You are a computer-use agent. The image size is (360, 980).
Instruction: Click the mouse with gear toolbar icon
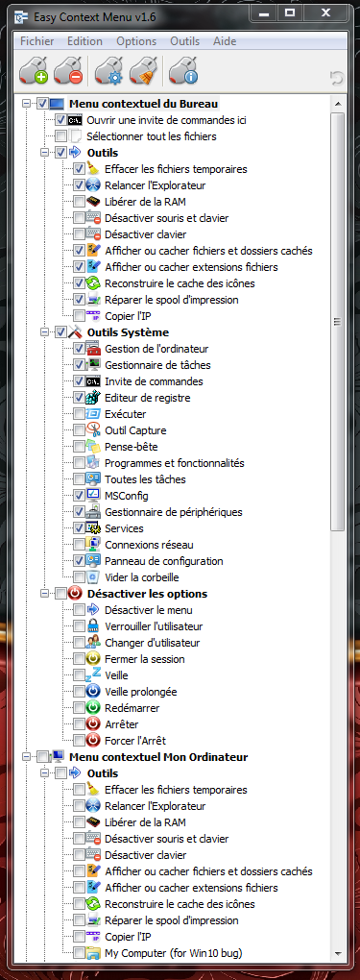click(108, 70)
